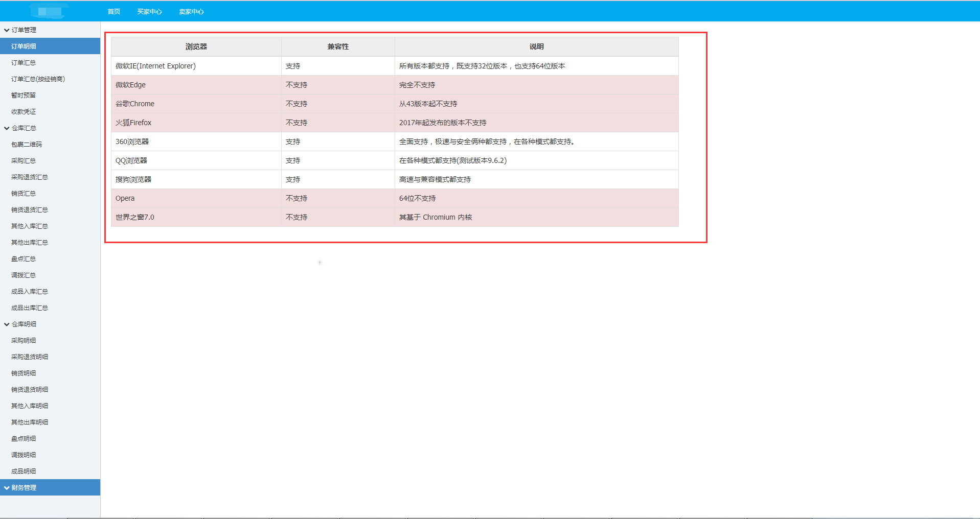Screen dimensions: 980x519
Task: Select the QQ浏览器 table cell
Action: click(196, 160)
